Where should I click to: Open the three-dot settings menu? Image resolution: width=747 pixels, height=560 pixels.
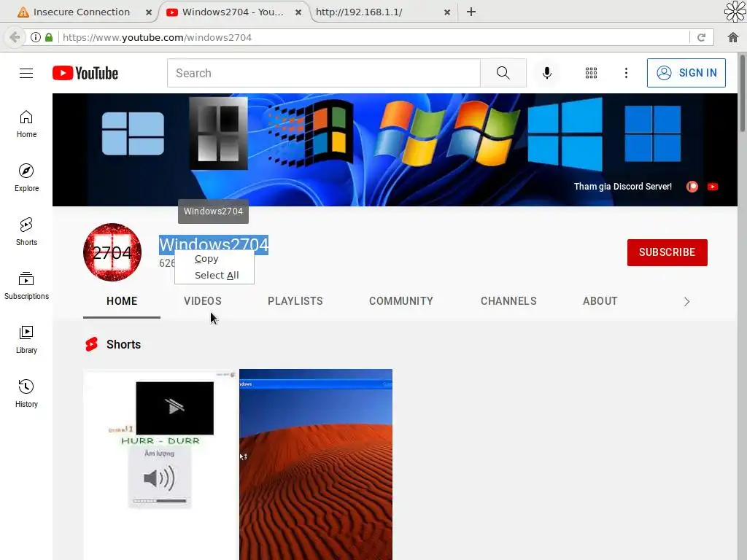coord(626,73)
